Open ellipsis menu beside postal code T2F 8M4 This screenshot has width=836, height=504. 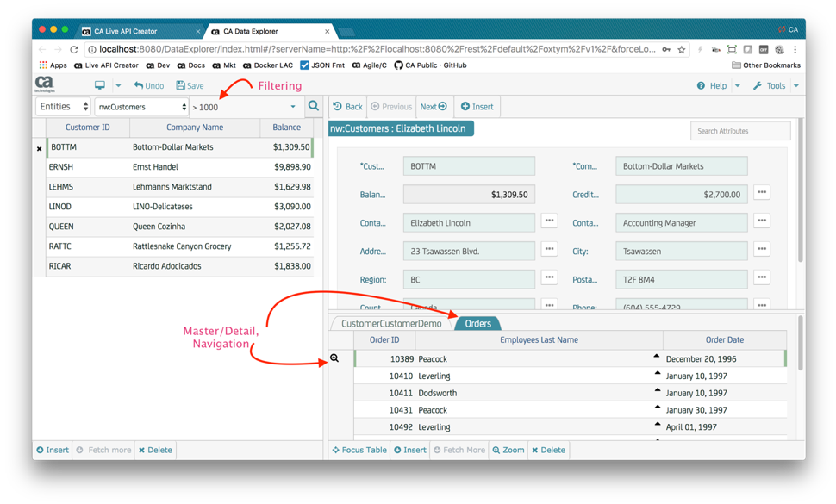coord(762,277)
